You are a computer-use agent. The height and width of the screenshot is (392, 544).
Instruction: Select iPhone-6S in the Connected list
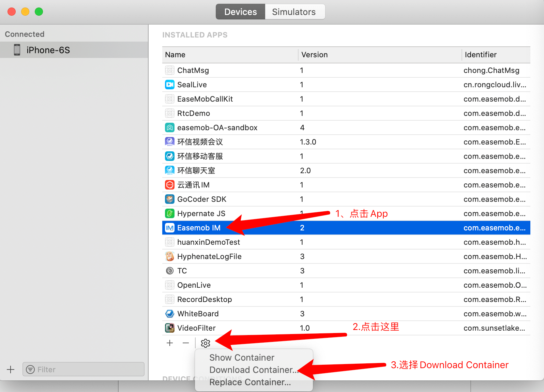pos(48,50)
